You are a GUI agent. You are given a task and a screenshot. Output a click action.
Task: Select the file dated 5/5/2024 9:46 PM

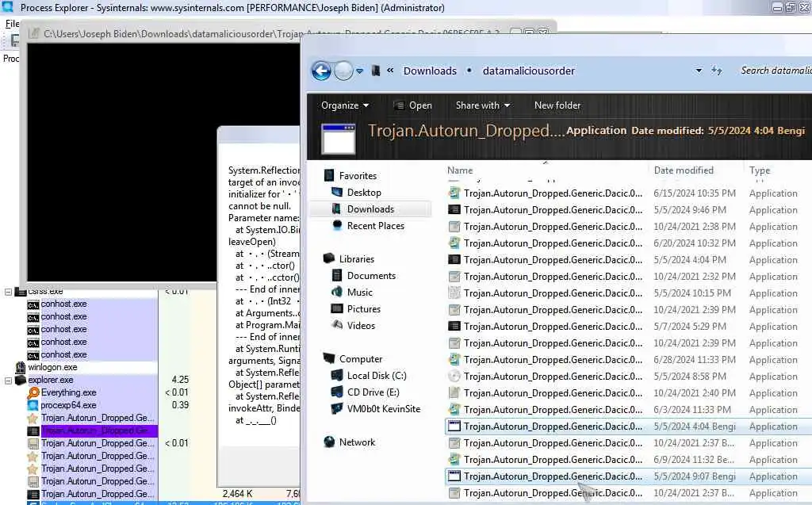[x=628, y=210]
